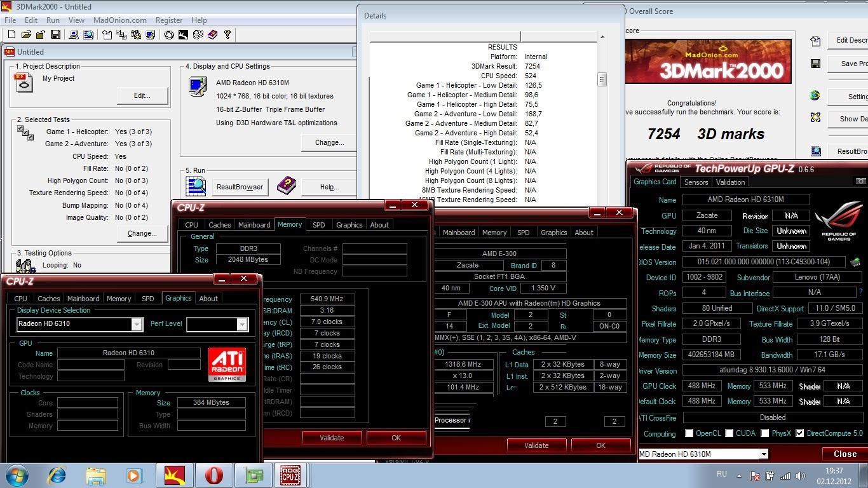
Task: Click the globe icon beside Settings button
Action: 815,96
